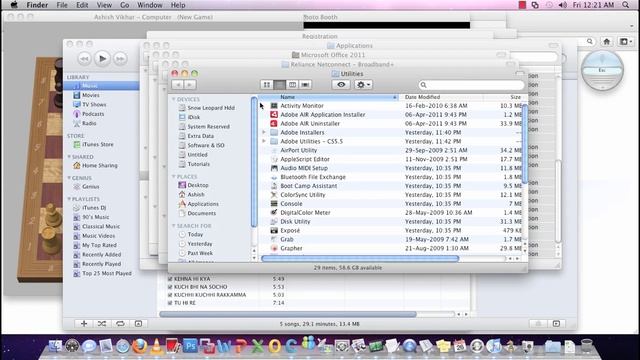Screen dimensions: 640x360
Task: Click iTunes Play button
Action: 102,58
